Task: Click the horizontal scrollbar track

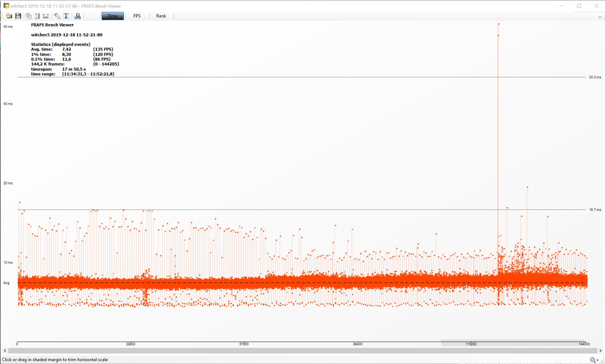Action: coord(302,350)
